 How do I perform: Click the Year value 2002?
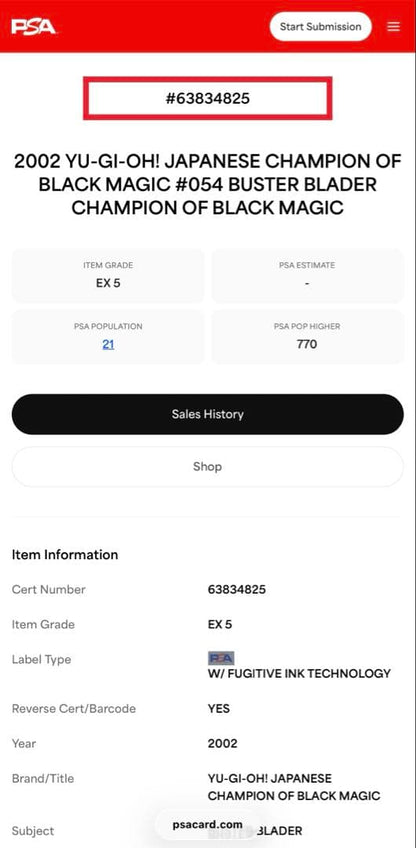coord(222,744)
